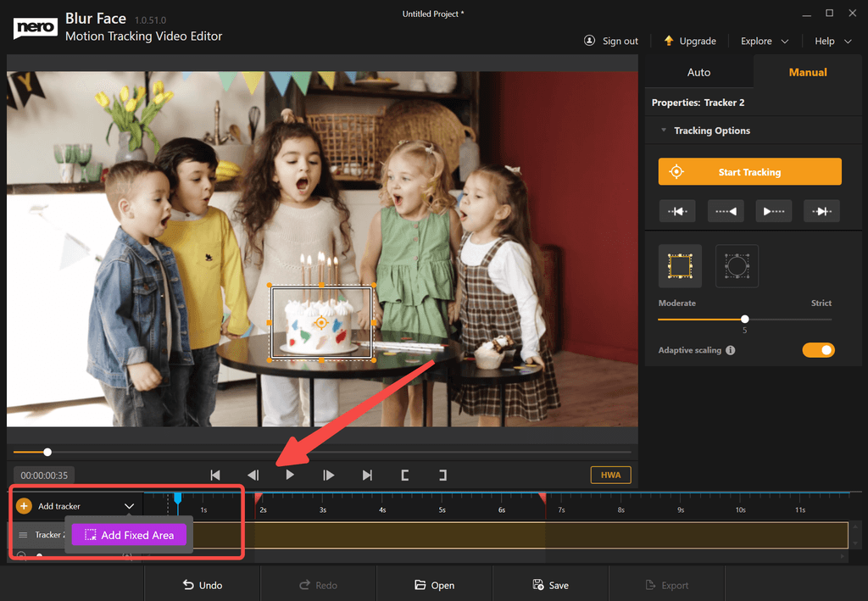
Task: Save the project
Action: (x=550, y=585)
